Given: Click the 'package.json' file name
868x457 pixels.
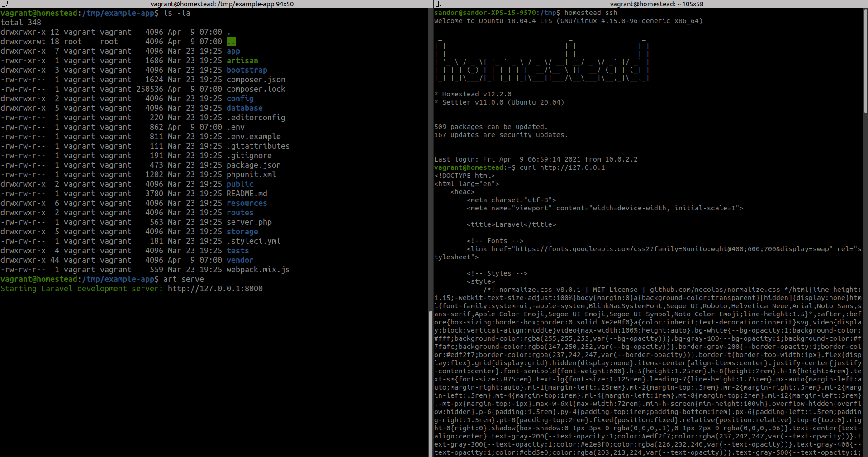Looking at the screenshot, I should click(254, 165).
